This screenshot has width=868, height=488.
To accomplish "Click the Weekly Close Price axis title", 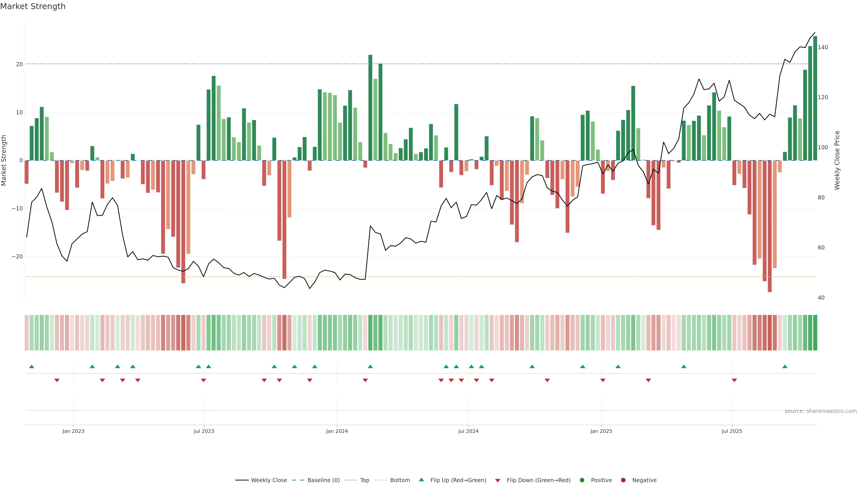I will 837,160.
